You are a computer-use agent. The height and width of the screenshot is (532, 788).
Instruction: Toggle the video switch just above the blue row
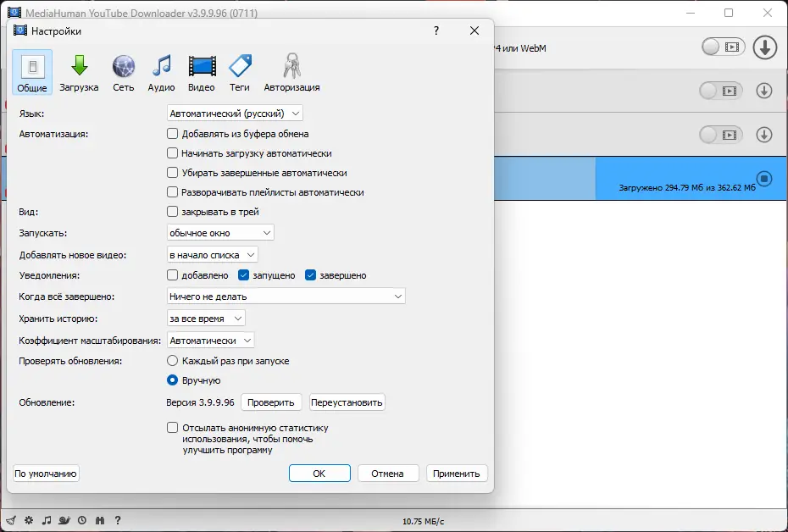tap(721, 135)
